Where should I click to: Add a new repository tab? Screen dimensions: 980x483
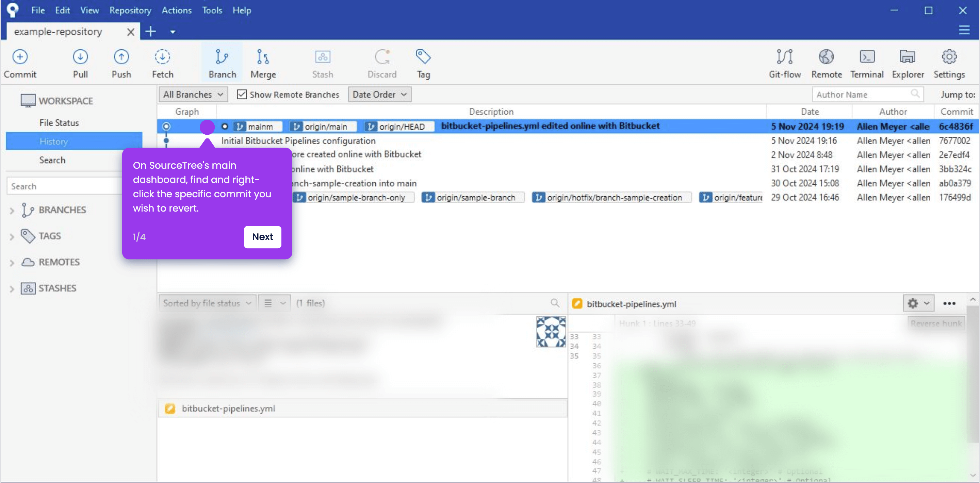[x=151, y=31]
